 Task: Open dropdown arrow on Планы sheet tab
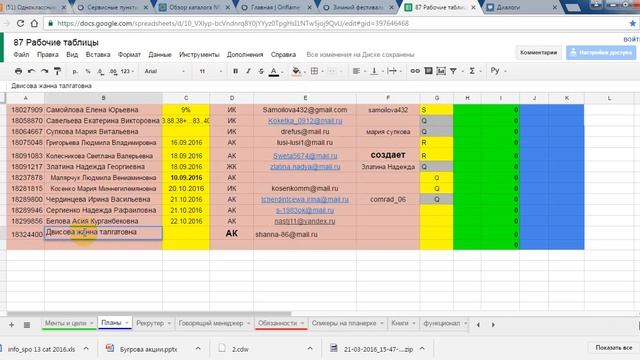tap(127, 323)
